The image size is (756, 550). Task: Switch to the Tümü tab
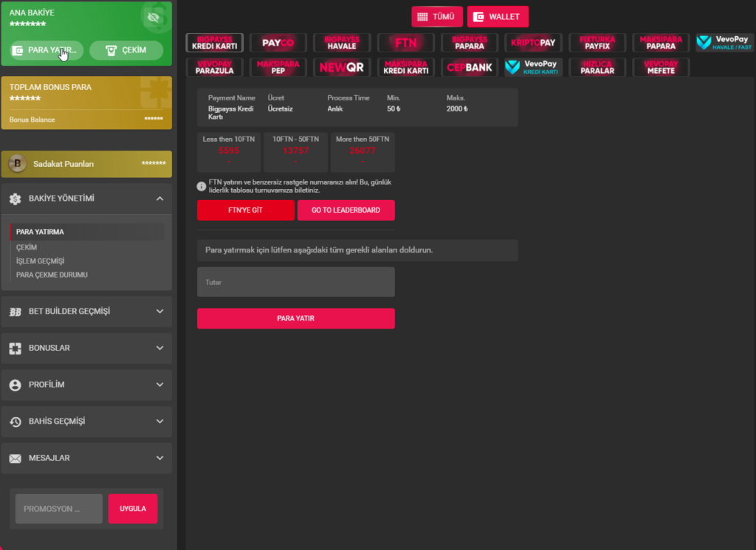point(437,17)
